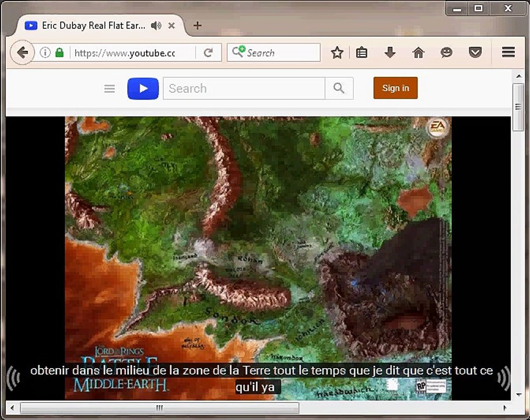530x420 pixels.
Task: Click the French subtitle caption text
Action: click(x=261, y=379)
